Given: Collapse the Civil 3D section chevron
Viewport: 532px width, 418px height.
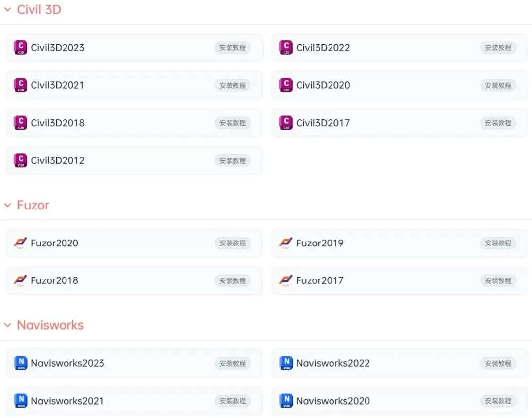Looking at the screenshot, I should pos(7,10).
